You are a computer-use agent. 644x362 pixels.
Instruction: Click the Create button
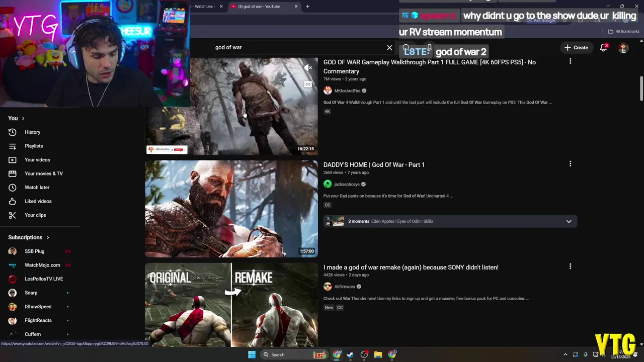point(576,48)
